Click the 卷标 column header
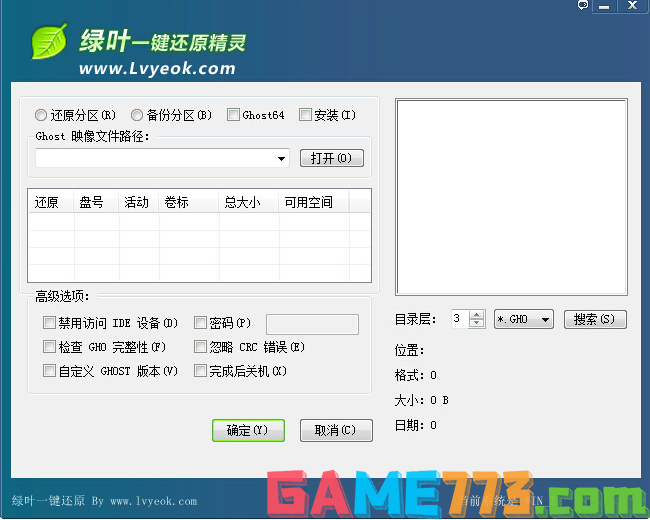650x520 pixels. (177, 202)
